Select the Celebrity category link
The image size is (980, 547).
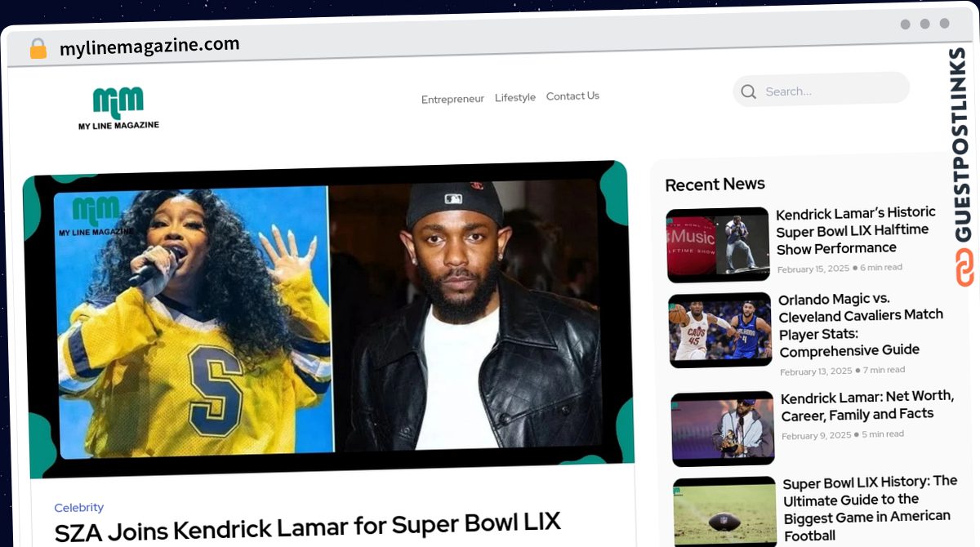[x=79, y=507]
